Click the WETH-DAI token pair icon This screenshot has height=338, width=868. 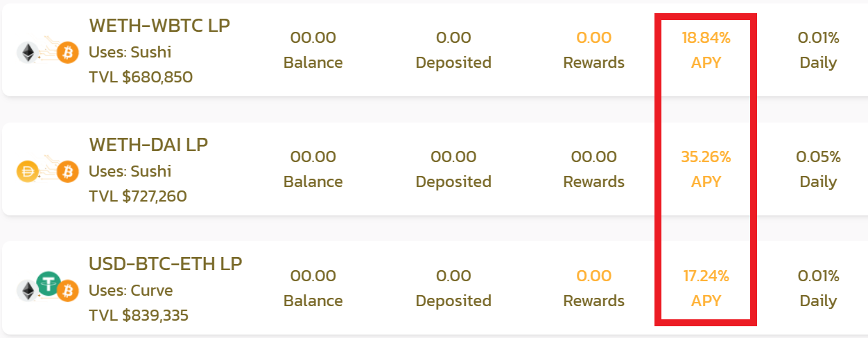48,170
